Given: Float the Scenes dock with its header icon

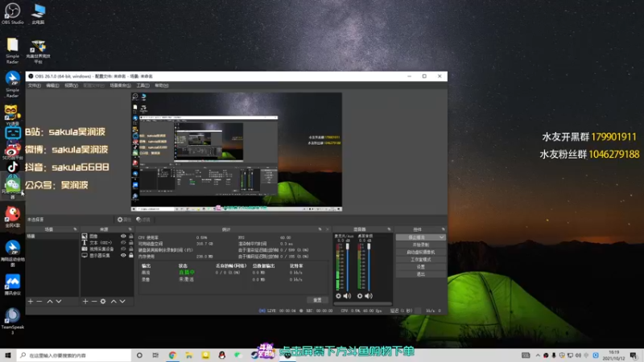Looking at the screenshot, I should 75,229.
